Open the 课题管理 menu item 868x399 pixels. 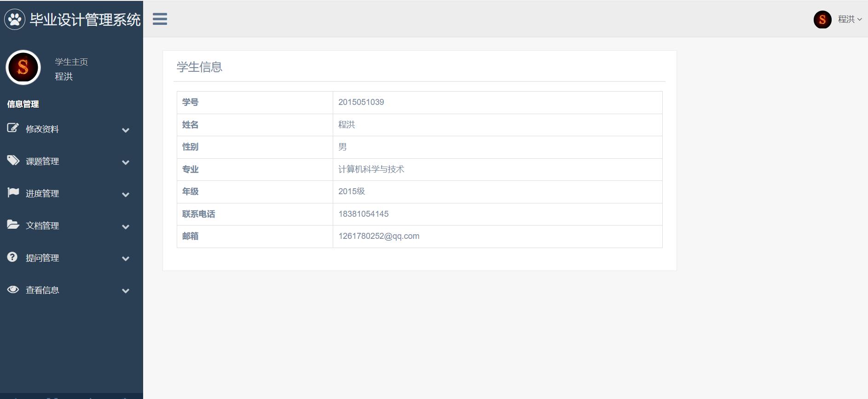42,162
